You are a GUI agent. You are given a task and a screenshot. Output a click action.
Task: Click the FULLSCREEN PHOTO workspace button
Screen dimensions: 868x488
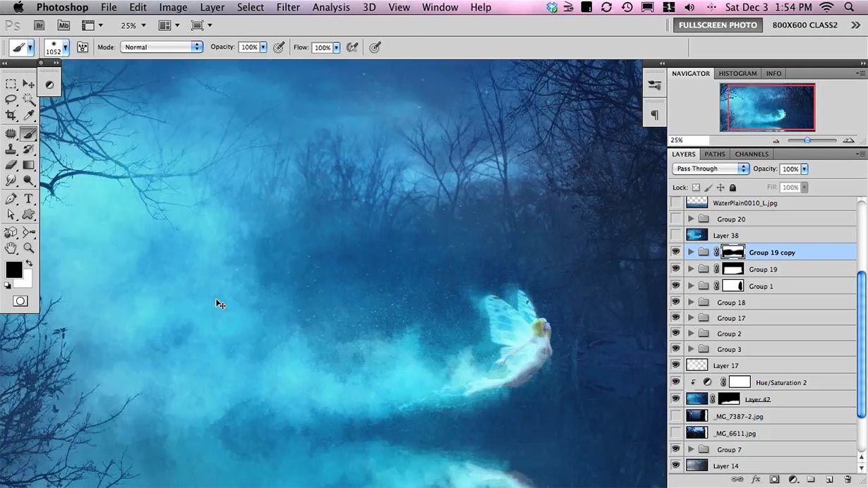pyautogui.click(x=718, y=25)
